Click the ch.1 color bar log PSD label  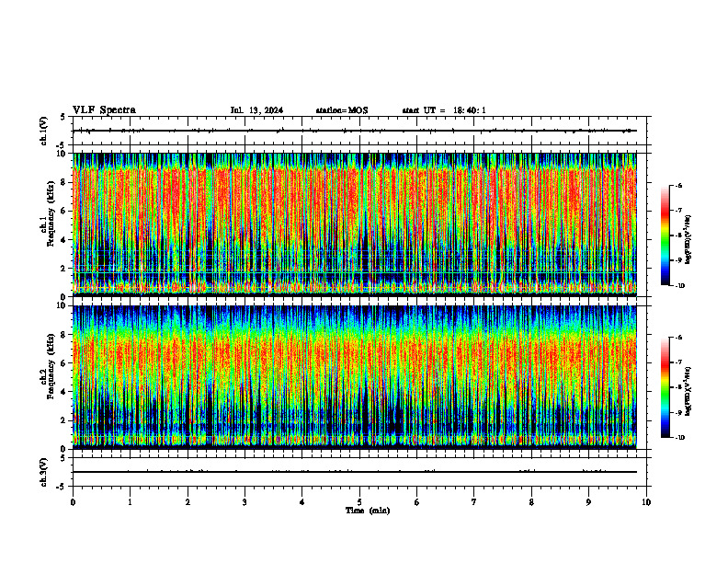click(x=688, y=239)
